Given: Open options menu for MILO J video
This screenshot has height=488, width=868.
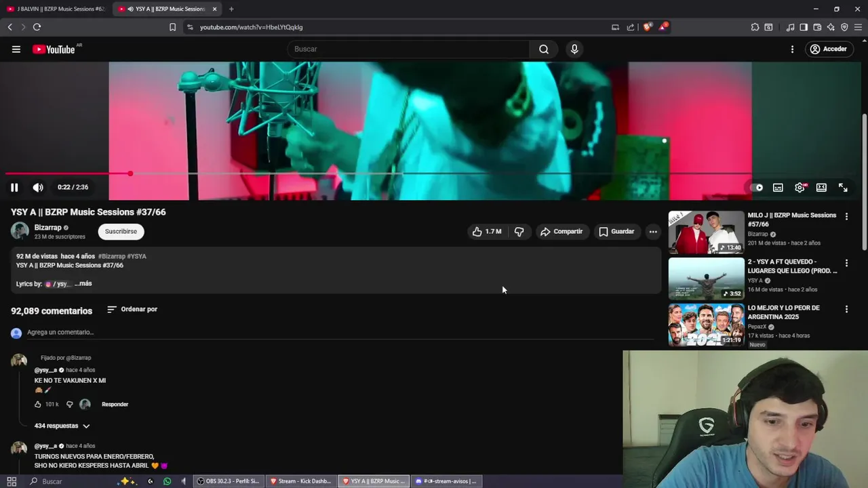Looking at the screenshot, I should coord(846,216).
